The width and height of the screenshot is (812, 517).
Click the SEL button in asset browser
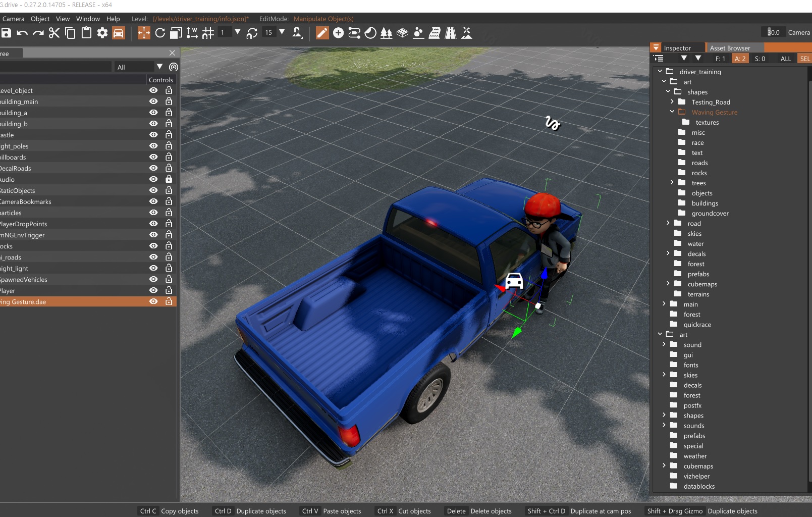(805, 59)
